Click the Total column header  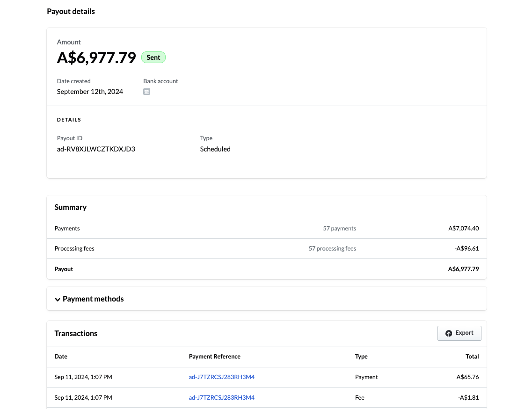tap(472, 357)
